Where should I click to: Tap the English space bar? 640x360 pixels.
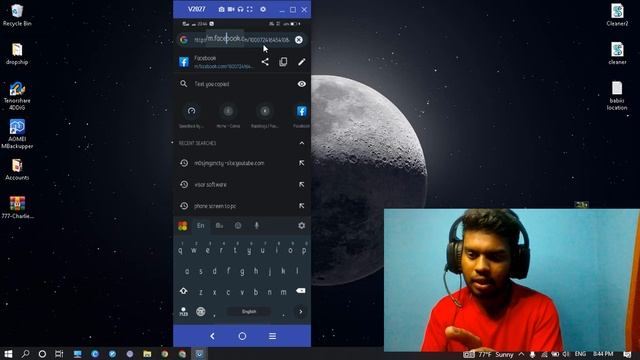[x=249, y=311]
